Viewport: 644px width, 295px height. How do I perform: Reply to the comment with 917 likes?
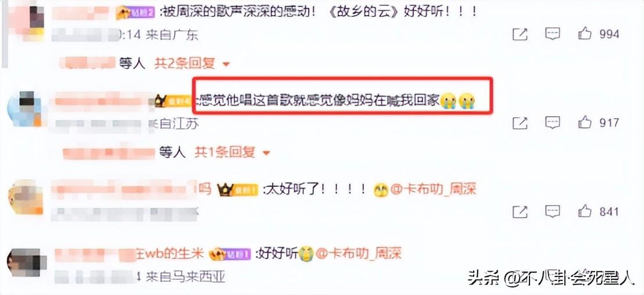[552, 123]
